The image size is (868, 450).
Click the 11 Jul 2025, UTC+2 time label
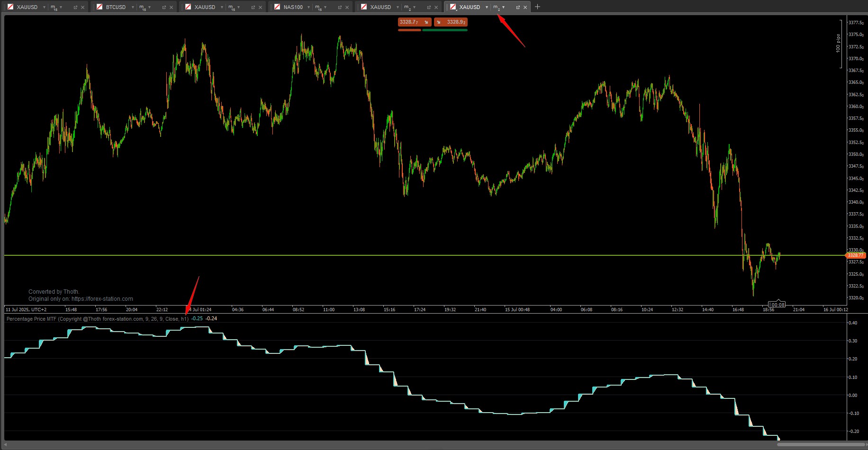coord(26,310)
